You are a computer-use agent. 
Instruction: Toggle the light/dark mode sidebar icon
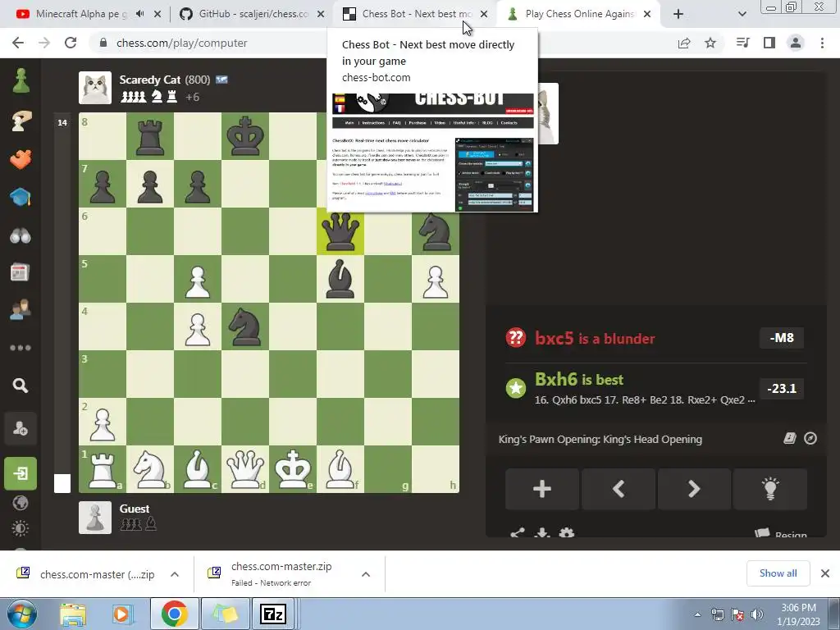coord(21,528)
